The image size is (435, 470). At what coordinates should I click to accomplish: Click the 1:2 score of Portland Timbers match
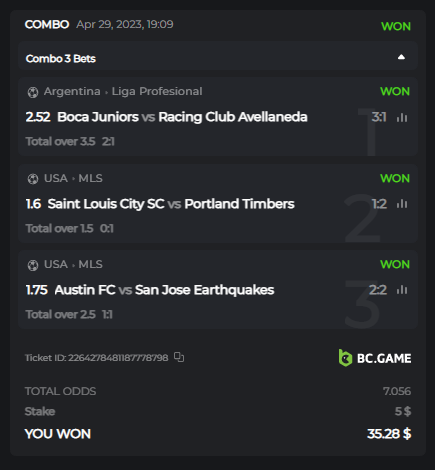(x=379, y=204)
